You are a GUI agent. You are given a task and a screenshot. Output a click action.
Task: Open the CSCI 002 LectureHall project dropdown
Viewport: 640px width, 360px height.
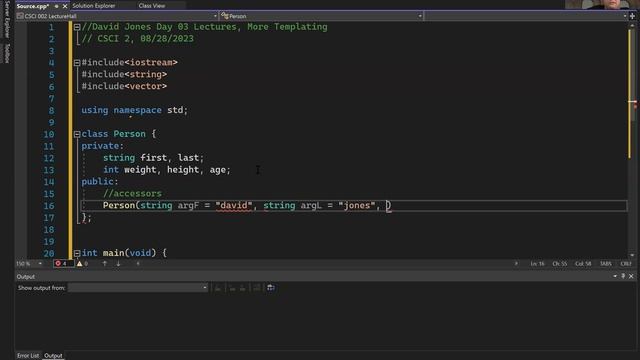pos(117,16)
